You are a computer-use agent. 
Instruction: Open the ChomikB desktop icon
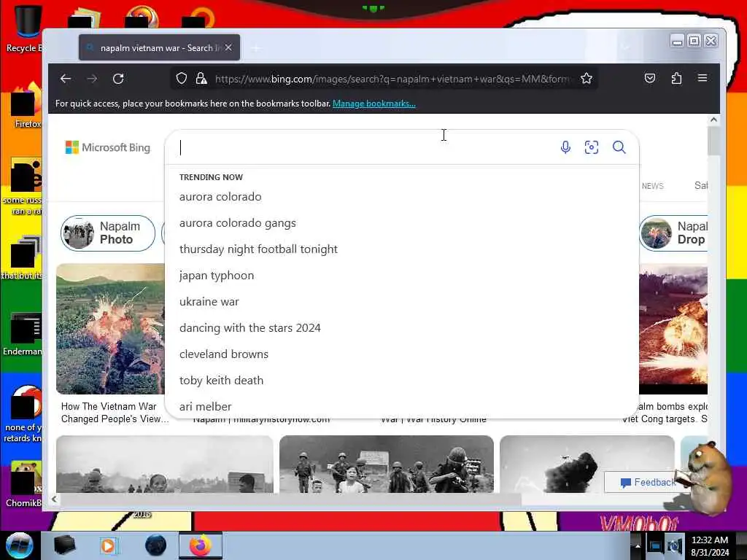[24, 483]
